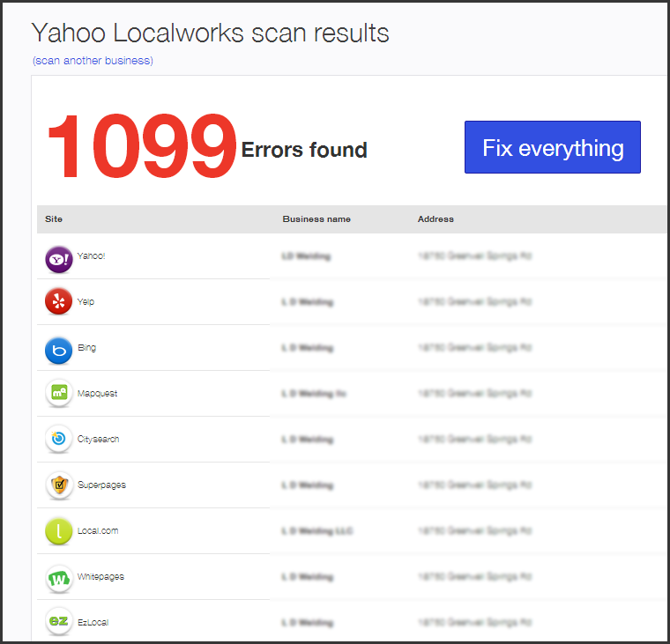Click the Address column header
670x644 pixels.
(x=435, y=219)
